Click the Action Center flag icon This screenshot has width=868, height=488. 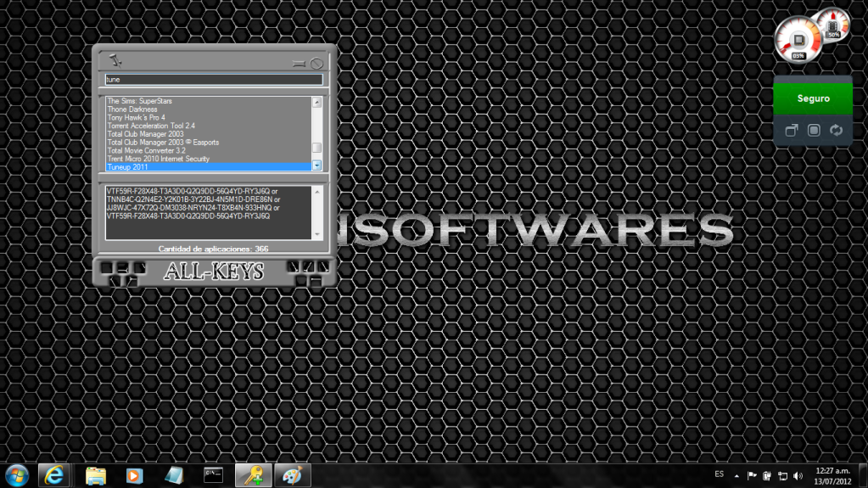pyautogui.click(x=752, y=475)
